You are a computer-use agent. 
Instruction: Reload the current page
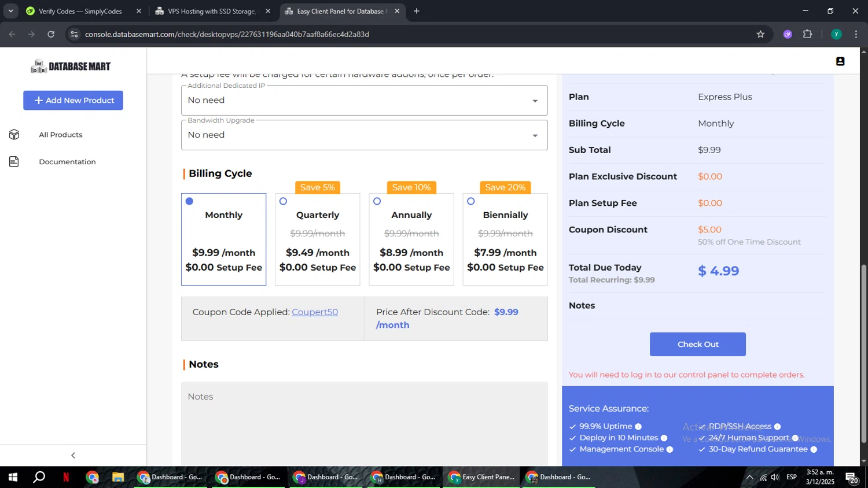click(51, 34)
